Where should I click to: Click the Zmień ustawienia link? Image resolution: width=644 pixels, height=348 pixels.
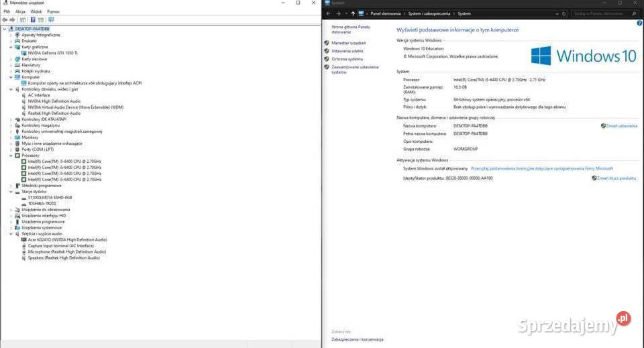pos(621,126)
